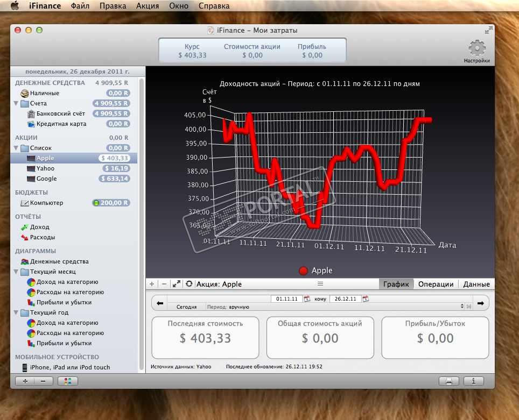Click the Курс $ 403,33 header value

click(192, 55)
